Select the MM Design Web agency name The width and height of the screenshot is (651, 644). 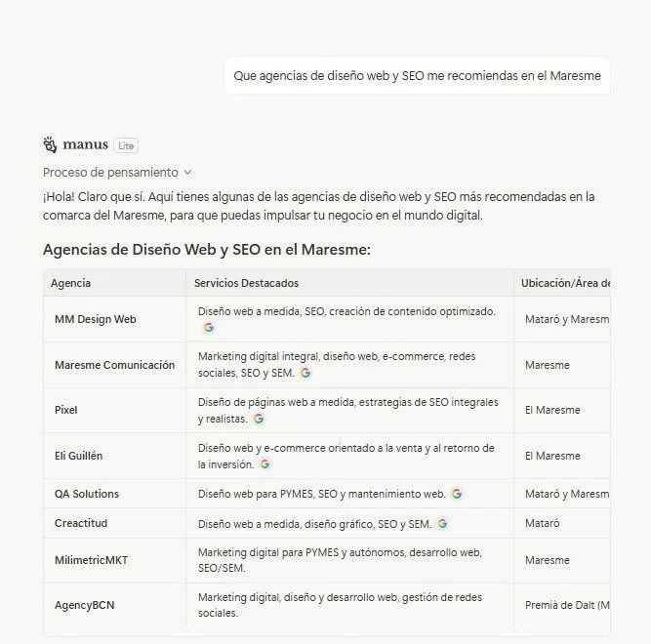96,319
